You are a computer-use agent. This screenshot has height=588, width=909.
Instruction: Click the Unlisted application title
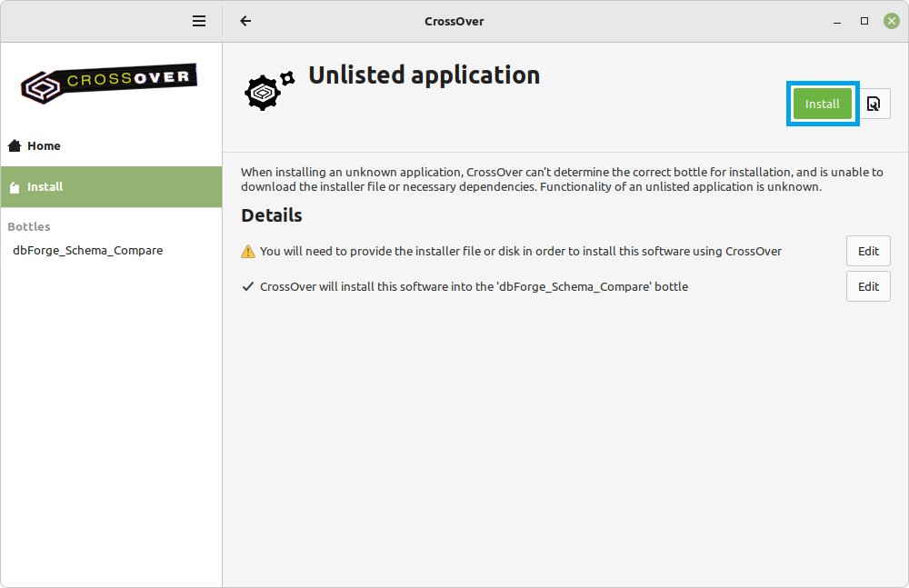424,75
